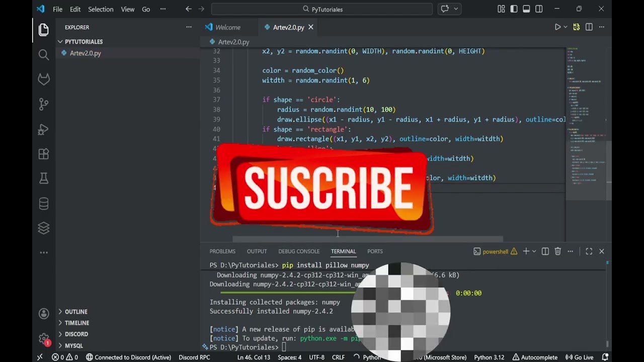The width and height of the screenshot is (644, 362).
Task: Click the Discord RPC status item
Action: point(194,357)
